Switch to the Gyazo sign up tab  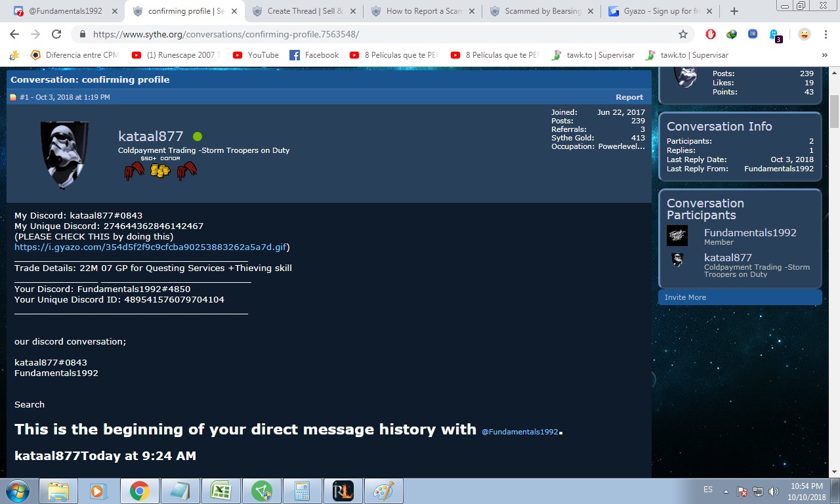[661, 11]
